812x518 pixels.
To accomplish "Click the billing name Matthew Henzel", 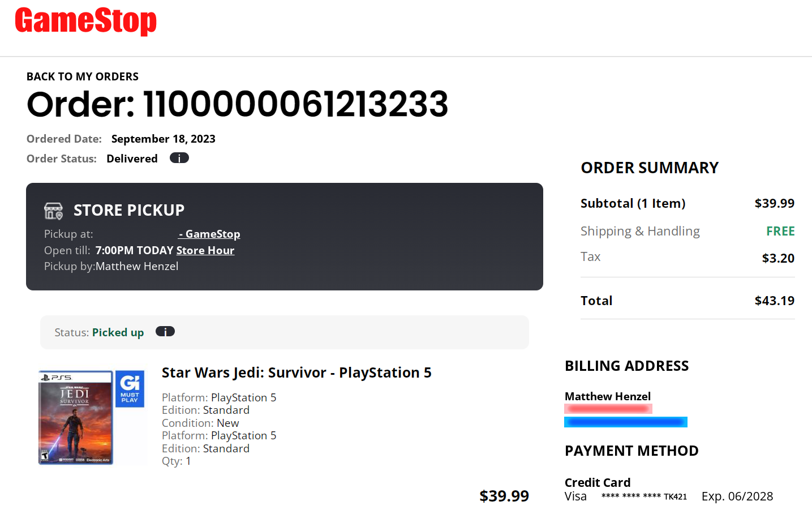I will [x=608, y=396].
